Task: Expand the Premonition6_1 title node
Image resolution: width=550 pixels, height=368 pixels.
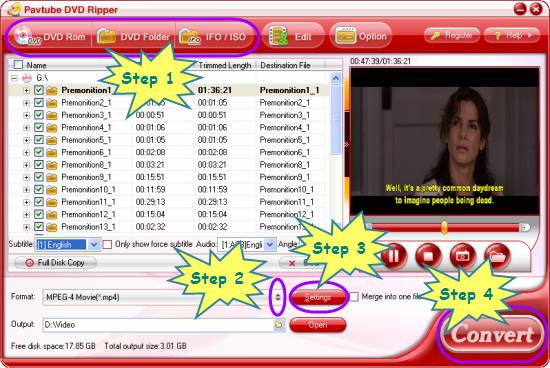Action: coord(26,153)
